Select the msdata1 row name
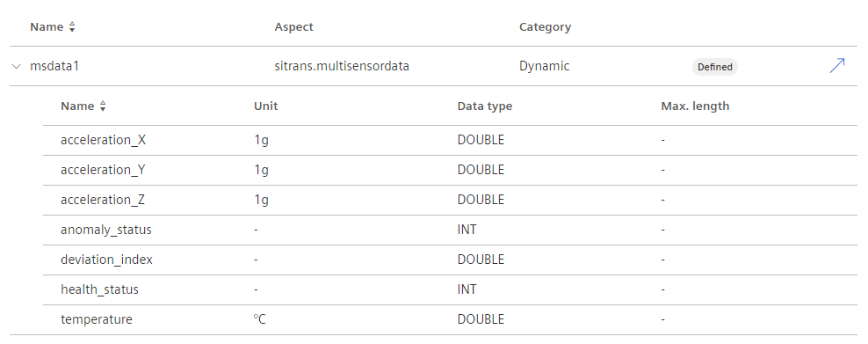This screenshot has width=868, height=344. (x=54, y=67)
